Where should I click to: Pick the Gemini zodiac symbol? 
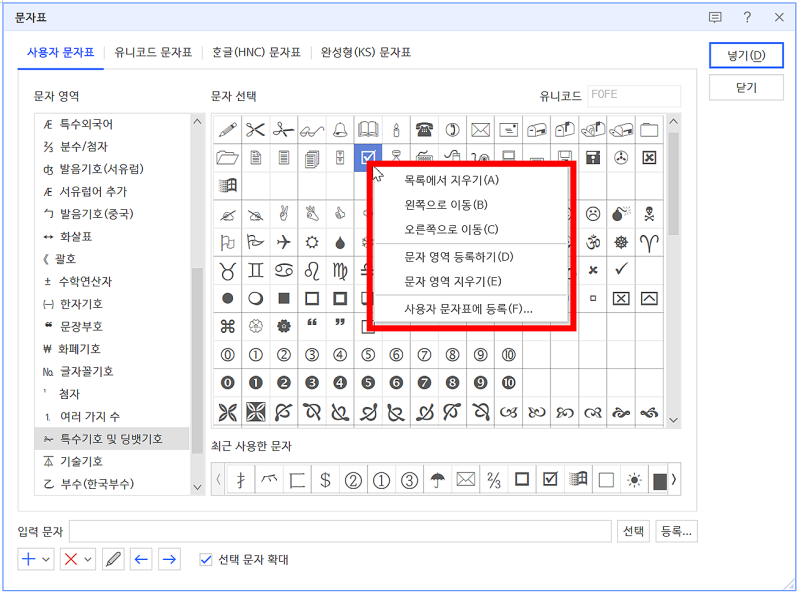coord(256,270)
